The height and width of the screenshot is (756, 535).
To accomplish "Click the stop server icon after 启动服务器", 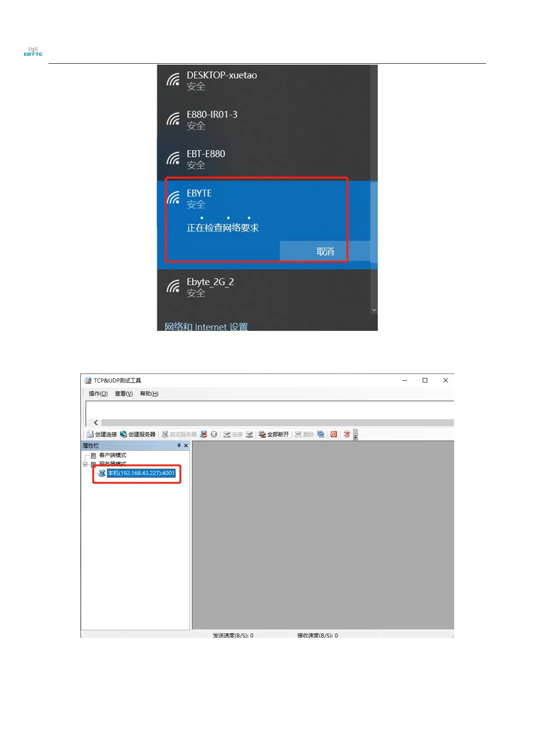I will pyautogui.click(x=203, y=434).
